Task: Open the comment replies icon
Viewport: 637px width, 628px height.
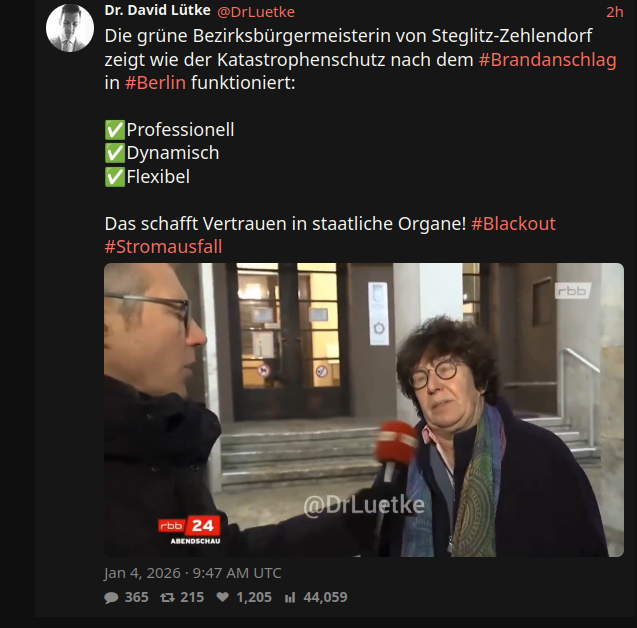Action: [111, 598]
